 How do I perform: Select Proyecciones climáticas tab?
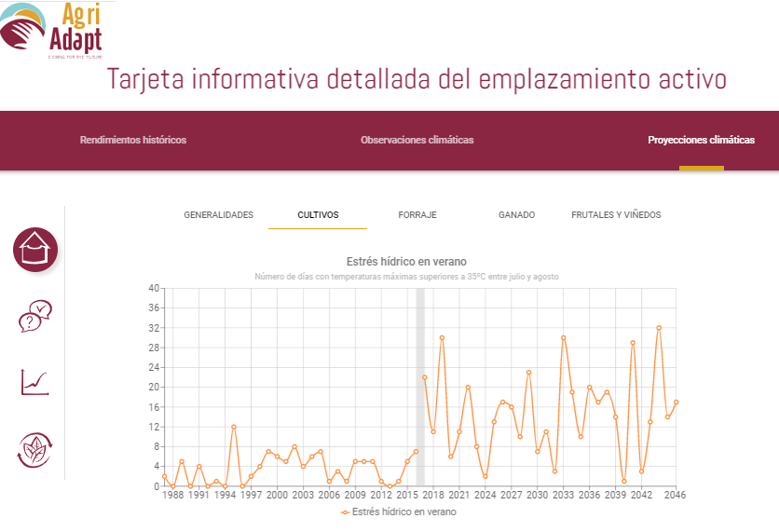click(x=701, y=140)
